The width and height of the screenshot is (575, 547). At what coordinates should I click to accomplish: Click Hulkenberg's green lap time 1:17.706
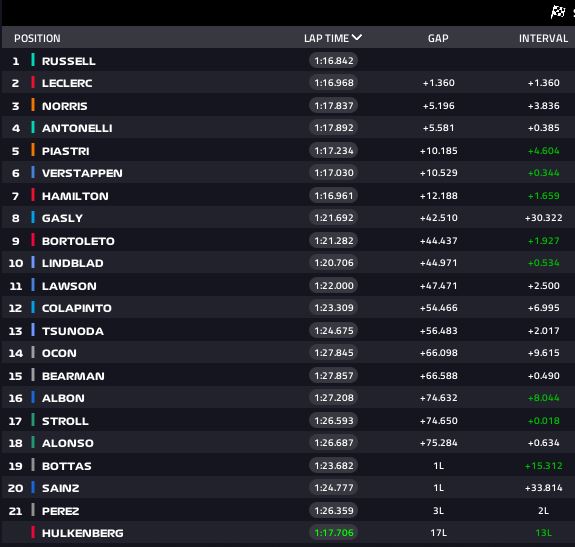[334, 533]
